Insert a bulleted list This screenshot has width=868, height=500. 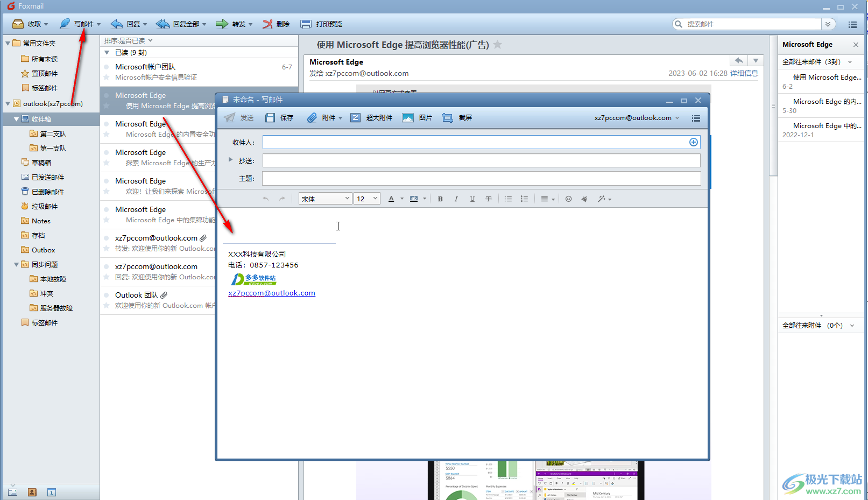(508, 199)
